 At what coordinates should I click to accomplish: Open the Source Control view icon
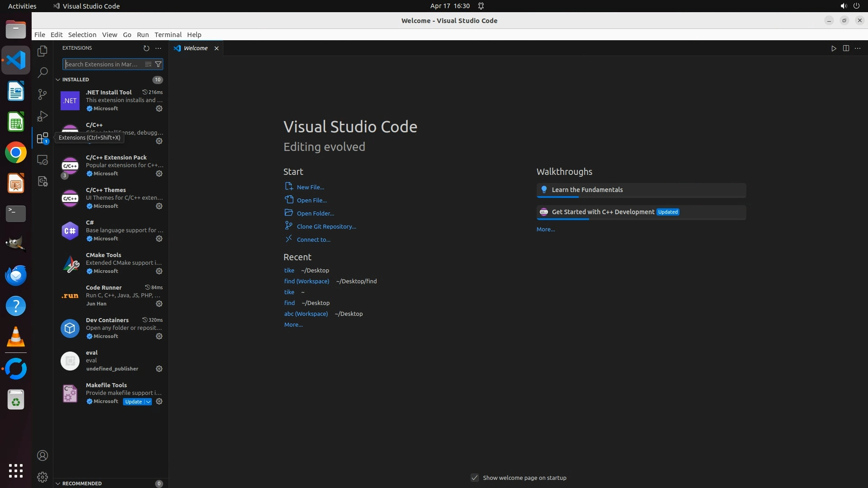[42, 94]
